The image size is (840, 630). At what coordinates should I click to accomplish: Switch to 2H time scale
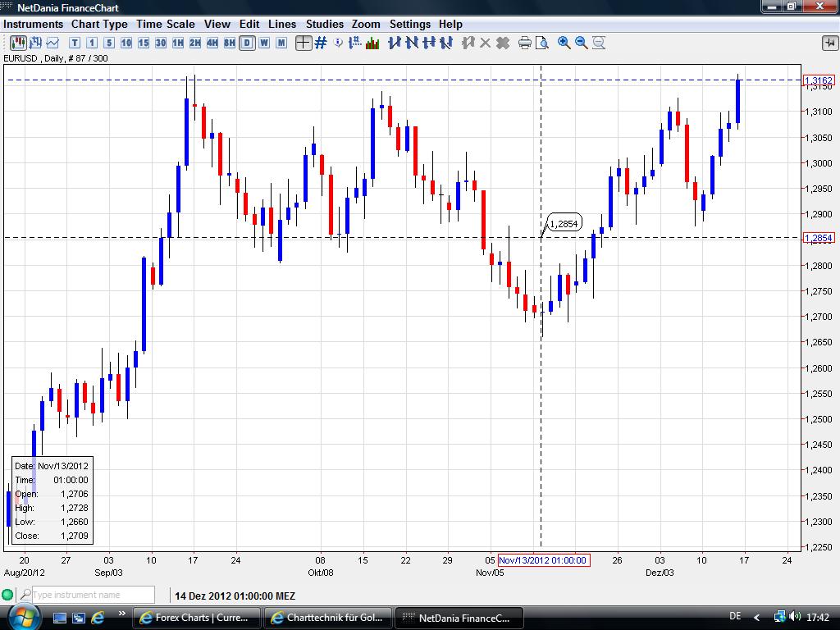point(195,43)
